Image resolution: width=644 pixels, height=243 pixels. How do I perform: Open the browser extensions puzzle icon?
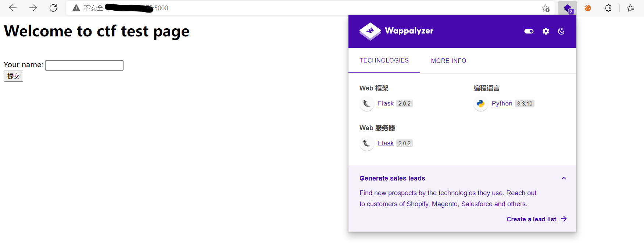pyautogui.click(x=608, y=8)
